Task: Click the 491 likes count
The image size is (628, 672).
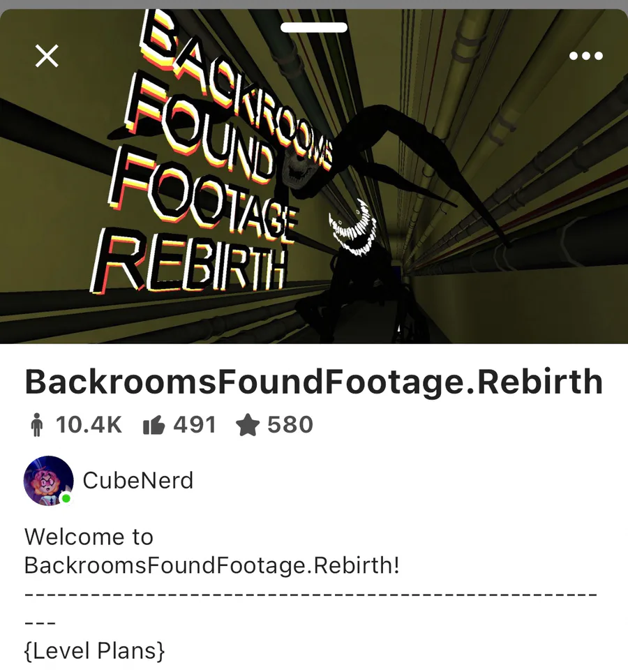Action: coord(195,425)
